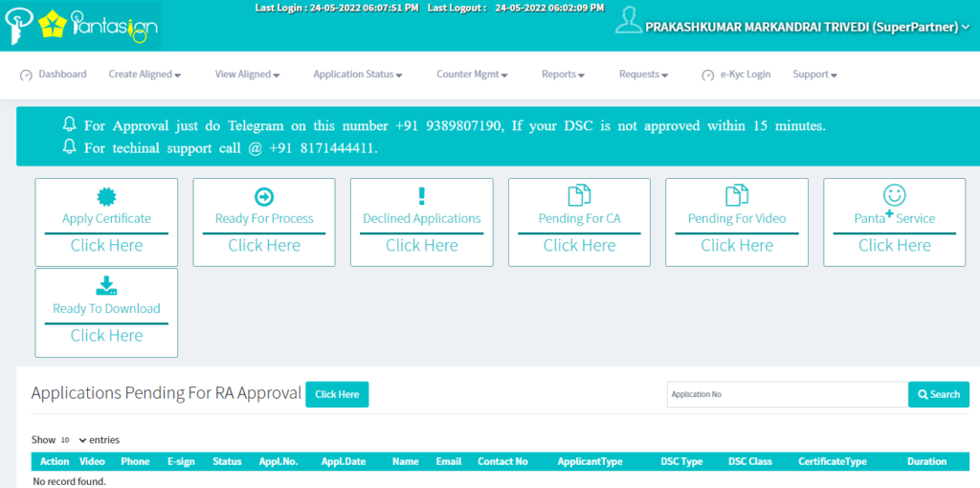Viewport: 980px width, 488px height.
Task: Sort by the Duration column header
Action: (x=926, y=462)
